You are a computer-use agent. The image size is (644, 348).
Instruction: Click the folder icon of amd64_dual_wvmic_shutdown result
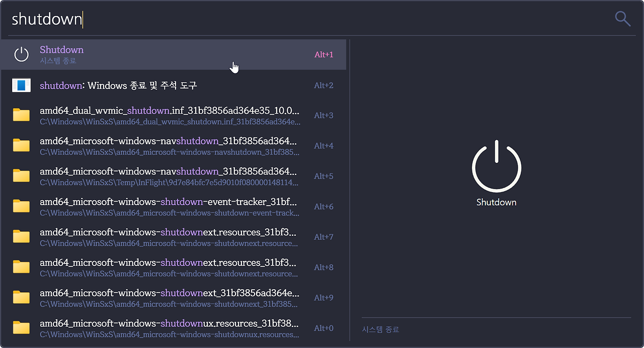tap(21, 115)
